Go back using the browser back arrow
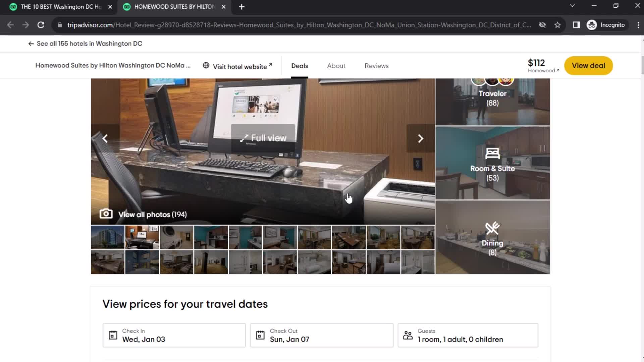 (x=10, y=25)
